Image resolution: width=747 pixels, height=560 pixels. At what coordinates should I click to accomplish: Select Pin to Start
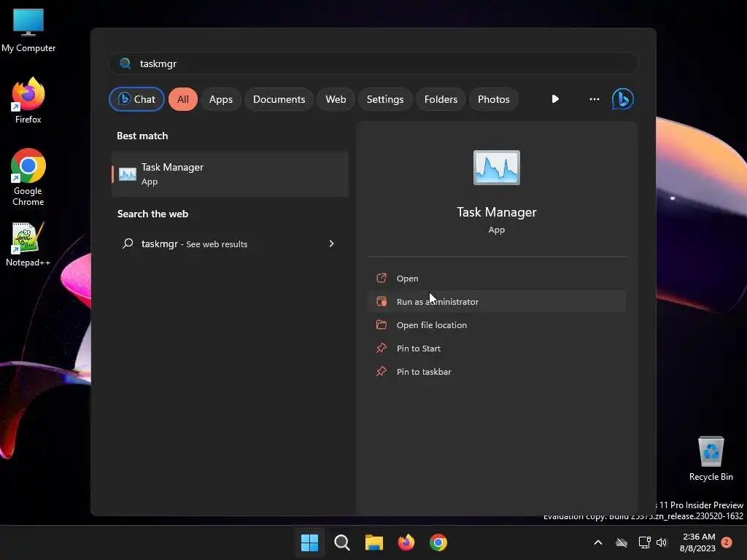496,348
